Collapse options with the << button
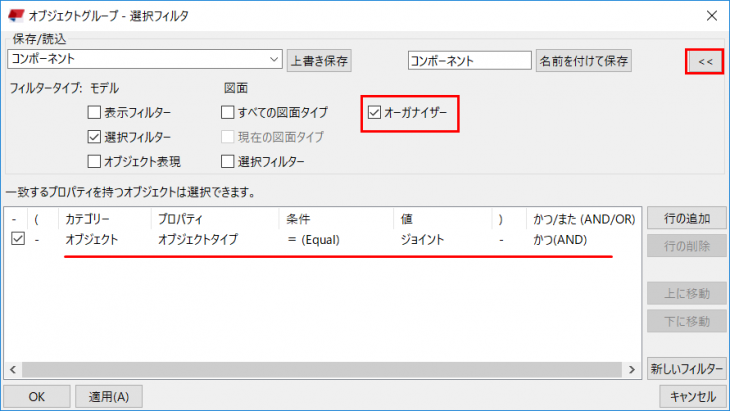 tap(705, 61)
